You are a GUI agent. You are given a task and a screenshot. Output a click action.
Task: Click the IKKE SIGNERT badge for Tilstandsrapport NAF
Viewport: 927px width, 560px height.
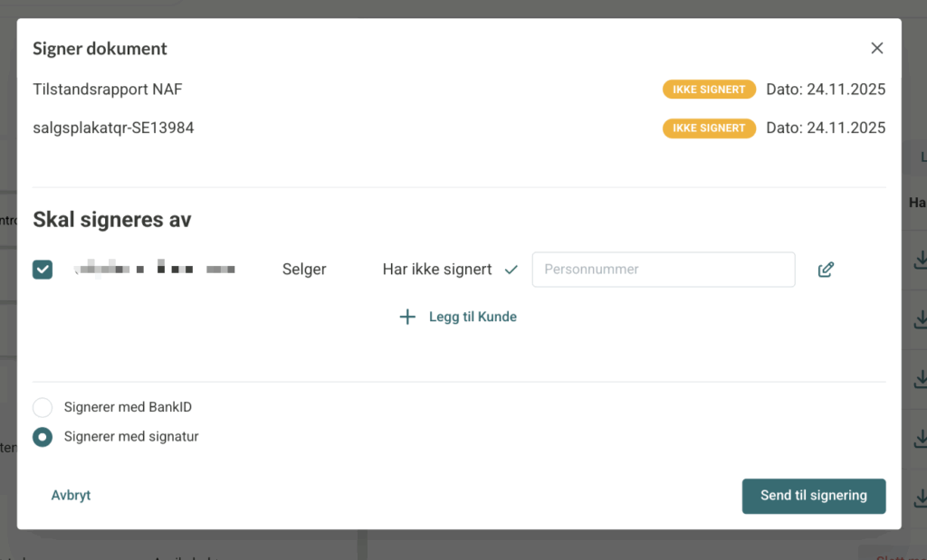(709, 90)
